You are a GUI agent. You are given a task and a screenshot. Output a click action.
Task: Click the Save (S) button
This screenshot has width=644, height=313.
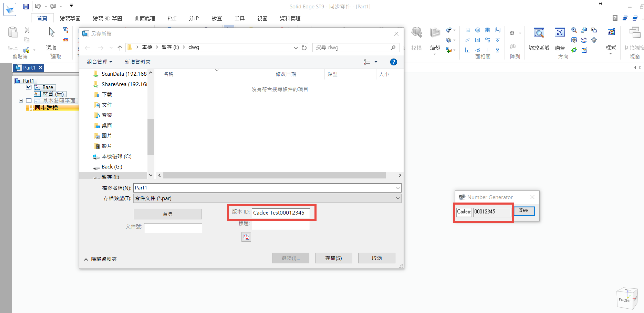point(333,258)
